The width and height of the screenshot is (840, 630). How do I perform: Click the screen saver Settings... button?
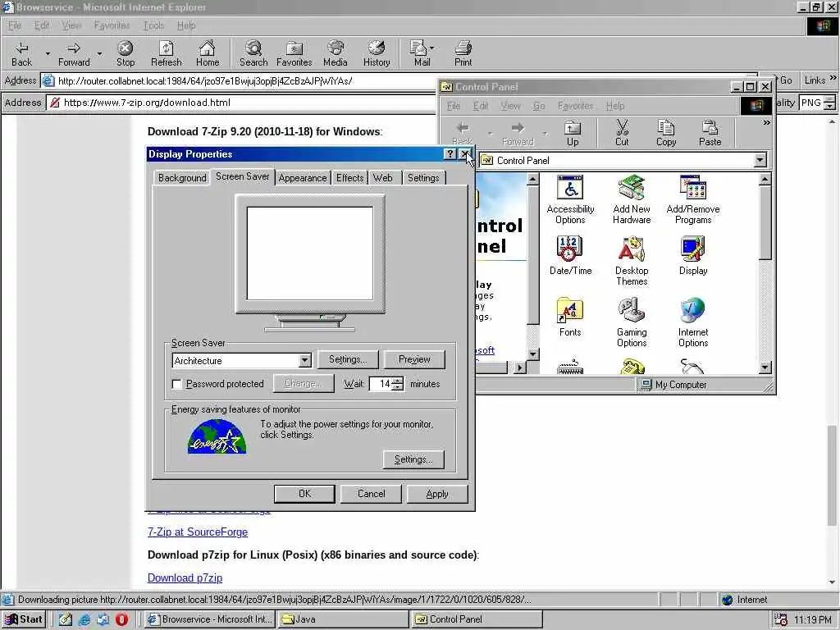click(x=348, y=359)
